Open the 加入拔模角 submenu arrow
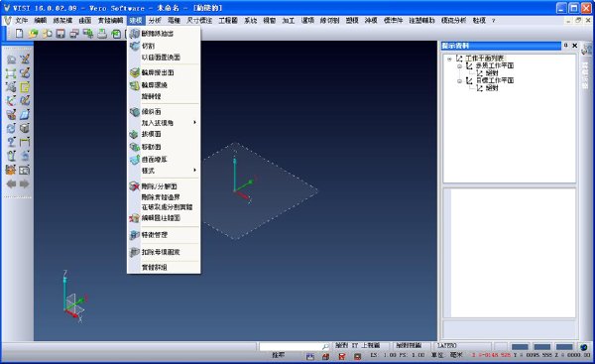This screenshot has width=595, height=364. pyautogui.click(x=194, y=122)
